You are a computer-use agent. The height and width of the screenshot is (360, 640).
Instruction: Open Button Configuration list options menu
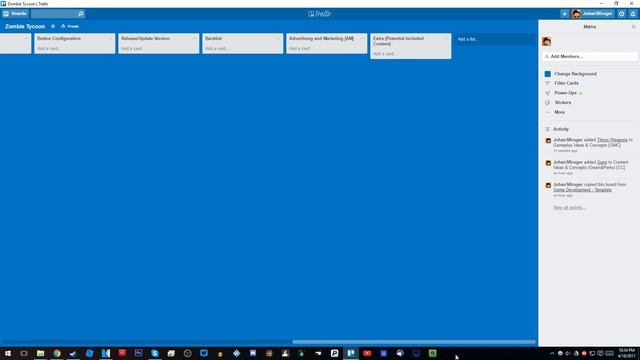click(110, 38)
